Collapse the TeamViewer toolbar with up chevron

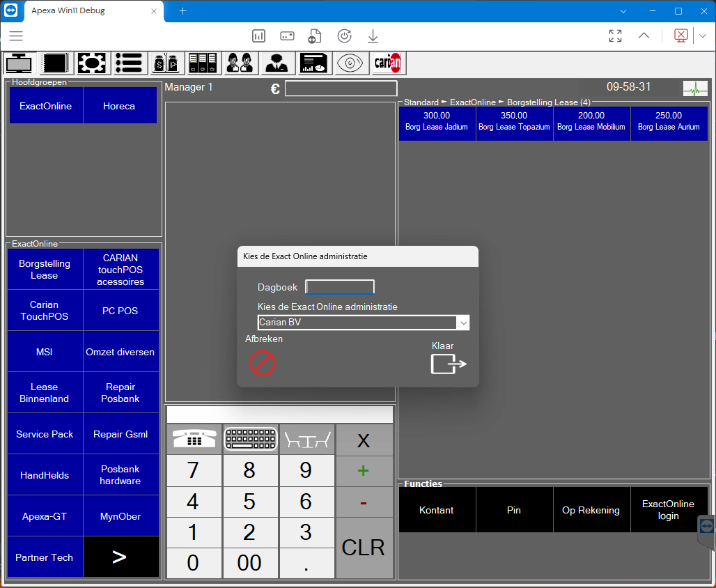[x=644, y=36]
